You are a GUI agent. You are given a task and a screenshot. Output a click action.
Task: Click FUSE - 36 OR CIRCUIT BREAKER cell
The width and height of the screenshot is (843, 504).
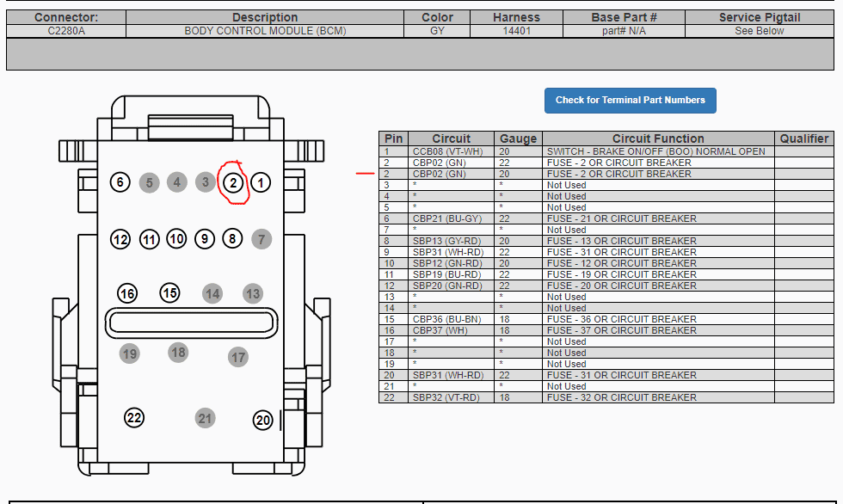(x=658, y=319)
